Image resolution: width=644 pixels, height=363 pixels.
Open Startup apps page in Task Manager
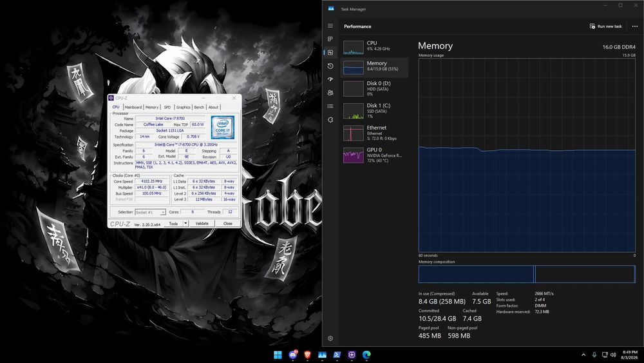[330, 79]
